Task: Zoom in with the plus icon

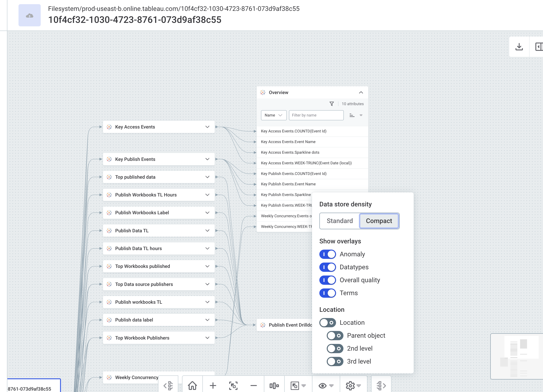Action: pyautogui.click(x=213, y=386)
